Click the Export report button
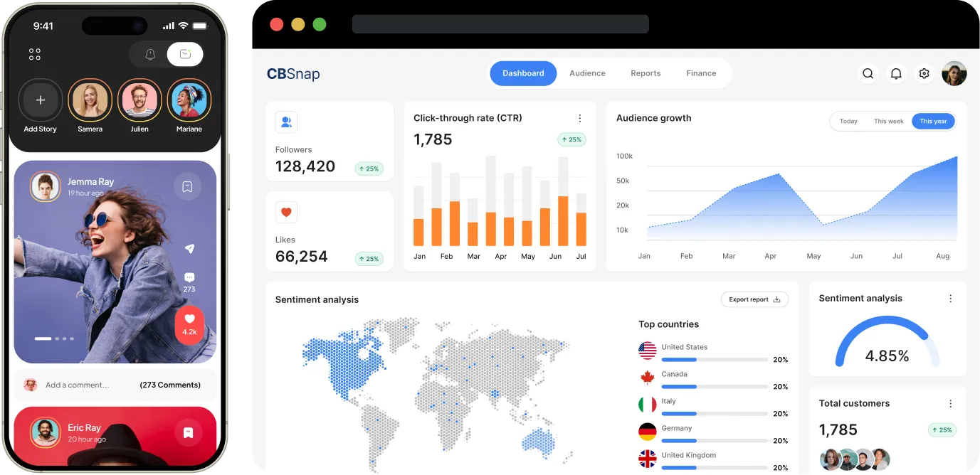Image resolution: width=980 pixels, height=475 pixels. point(754,299)
